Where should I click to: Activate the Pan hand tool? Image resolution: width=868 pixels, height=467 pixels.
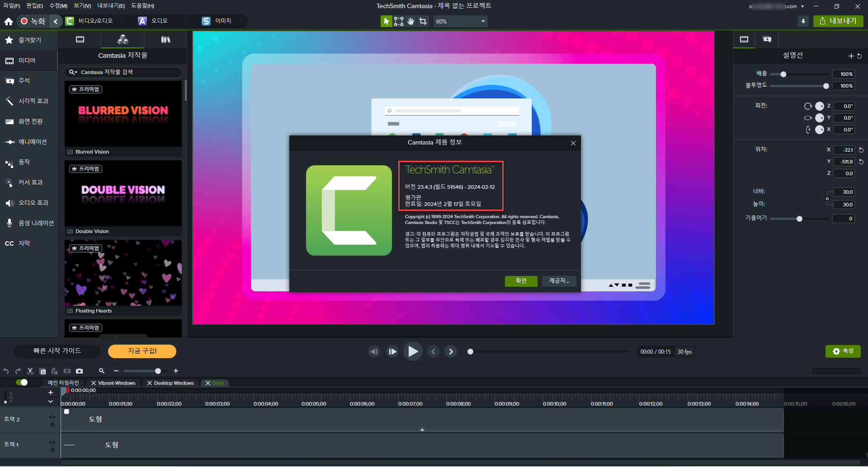[411, 21]
